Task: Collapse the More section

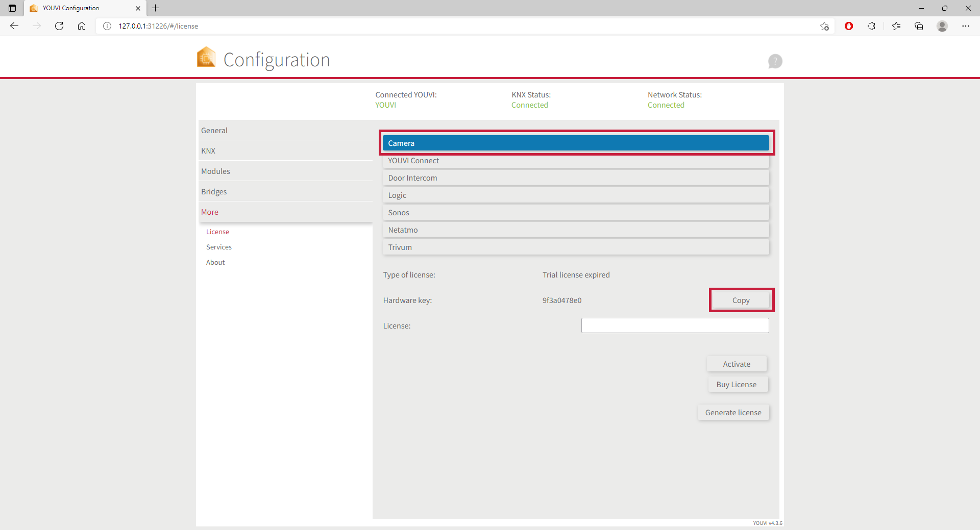Action: click(286, 212)
